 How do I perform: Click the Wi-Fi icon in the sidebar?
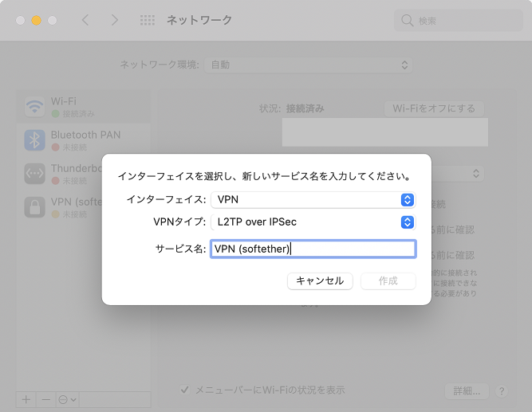point(34,107)
